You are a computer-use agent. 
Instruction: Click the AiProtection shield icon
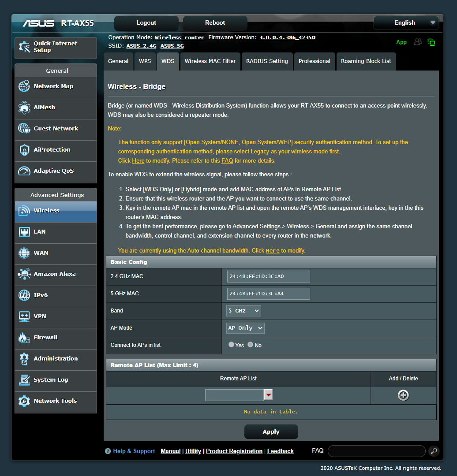(24, 150)
